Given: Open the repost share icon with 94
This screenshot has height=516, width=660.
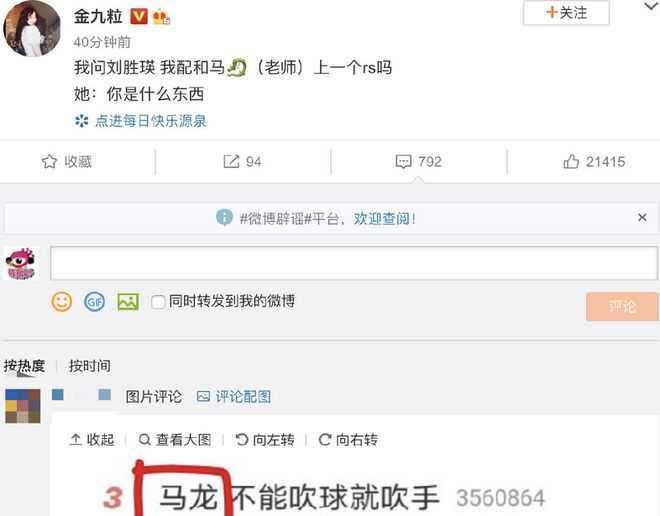Looking at the screenshot, I should pyautogui.click(x=231, y=162).
